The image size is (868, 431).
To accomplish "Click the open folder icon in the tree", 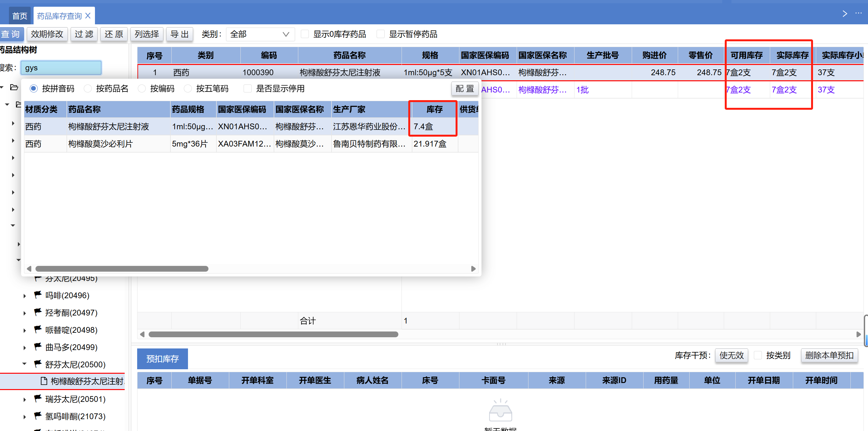I will [14, 87].
